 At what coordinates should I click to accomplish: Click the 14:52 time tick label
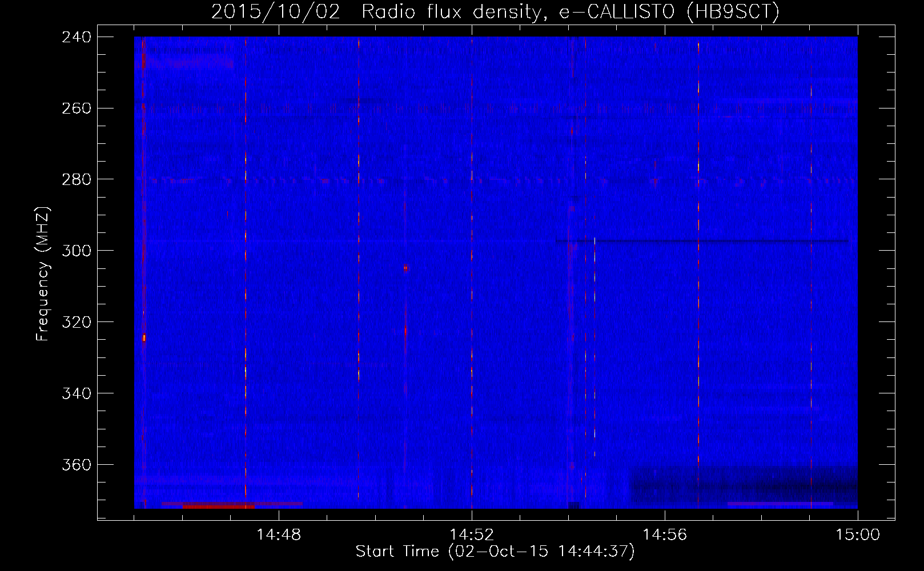472,535
